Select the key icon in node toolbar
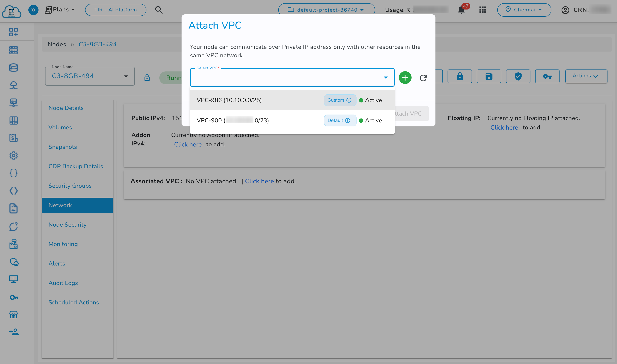The image size is (617, 364). click(x=547, y=76)
